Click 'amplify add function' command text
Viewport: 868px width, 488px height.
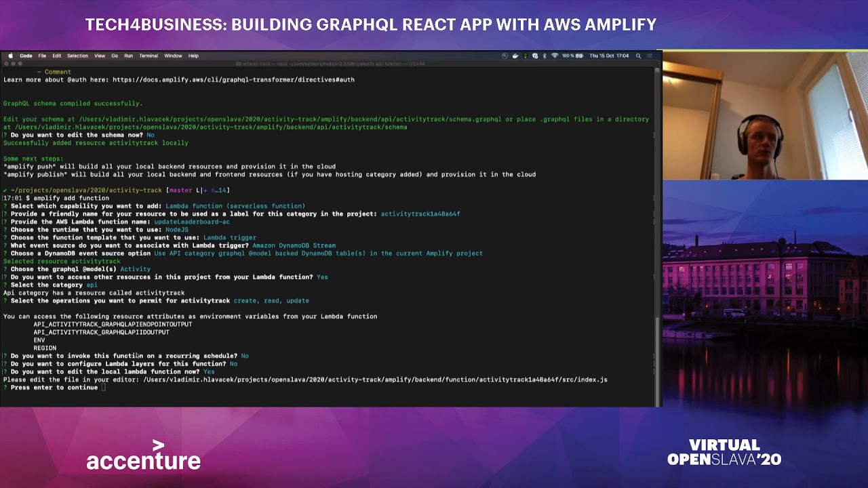click(71, 198)
